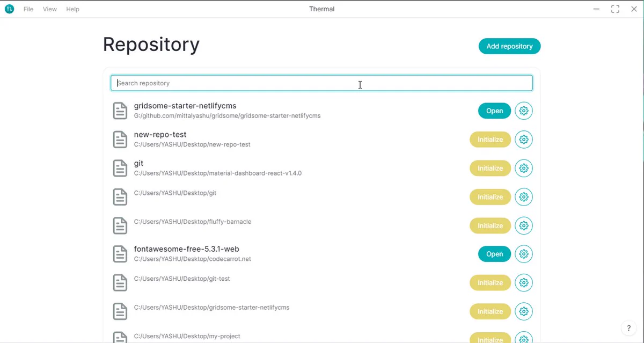Open the View menu
This screenshot has width=644, height=343.
coord(50,9)
